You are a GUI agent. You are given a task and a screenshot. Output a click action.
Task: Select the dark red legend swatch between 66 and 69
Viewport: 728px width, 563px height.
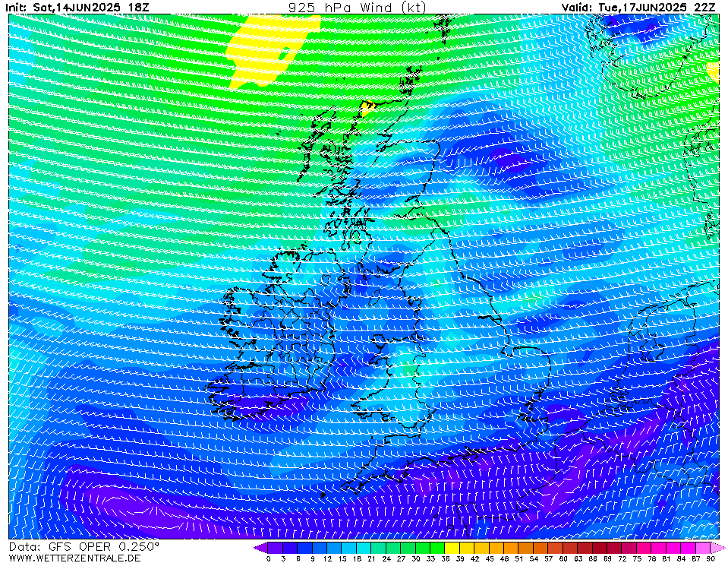(x=600, y=547)
